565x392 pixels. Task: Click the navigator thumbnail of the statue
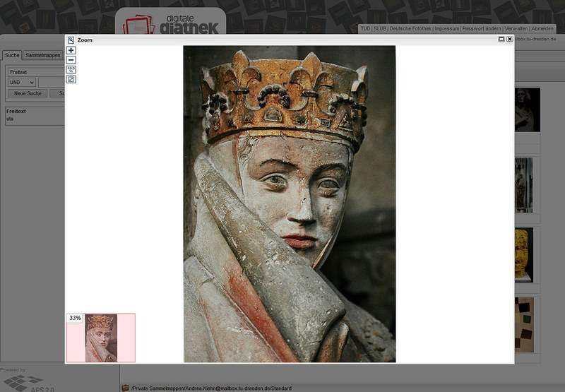100,338
